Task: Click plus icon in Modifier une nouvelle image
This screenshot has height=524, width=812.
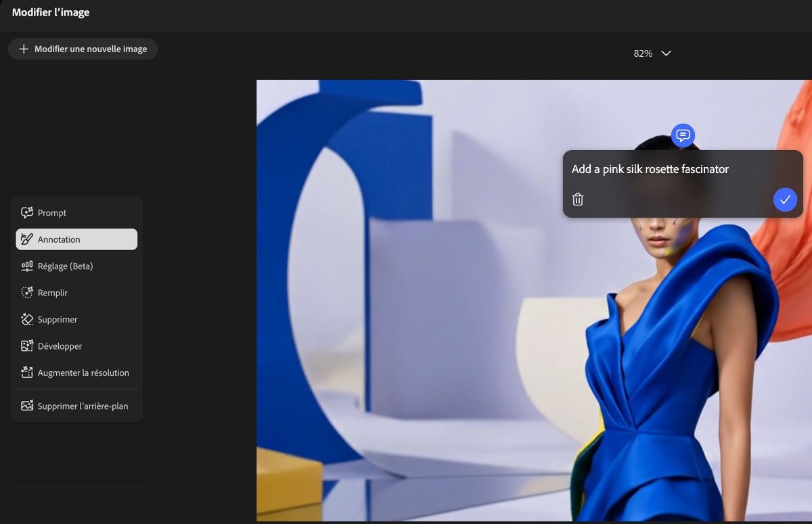Action: (x=24, y=49)
